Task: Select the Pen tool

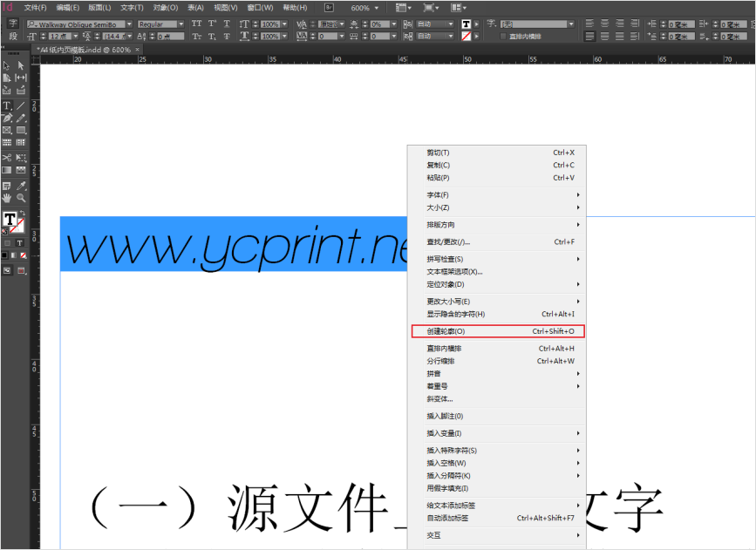Action: coord(7,118)
